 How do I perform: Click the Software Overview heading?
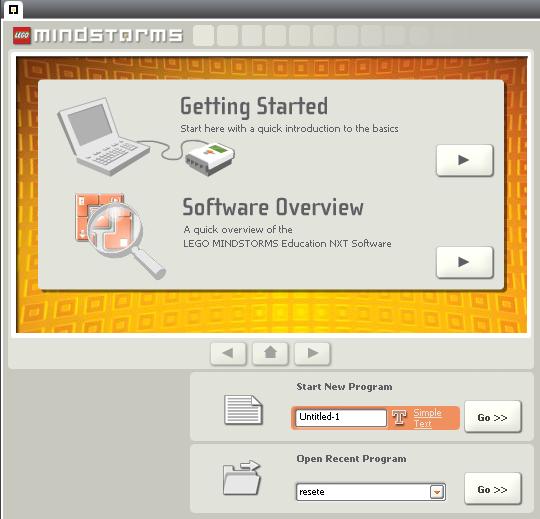(273, 207)
